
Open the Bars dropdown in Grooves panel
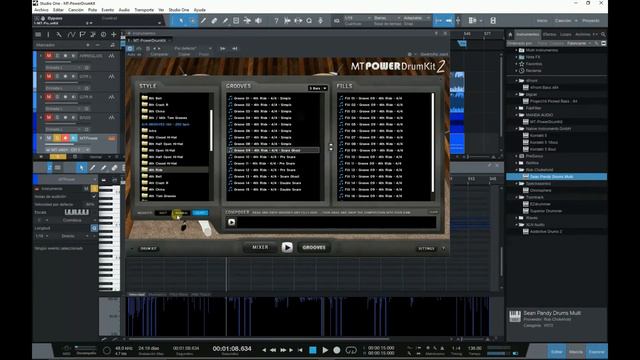[318, 88]
